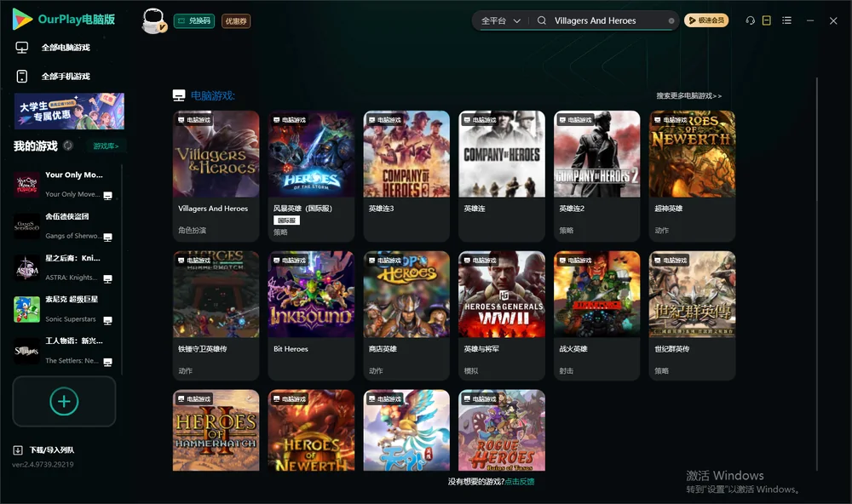
Task: Click PC icon on Gangs of Sherwood row
Action: click(x=107, y=238)
